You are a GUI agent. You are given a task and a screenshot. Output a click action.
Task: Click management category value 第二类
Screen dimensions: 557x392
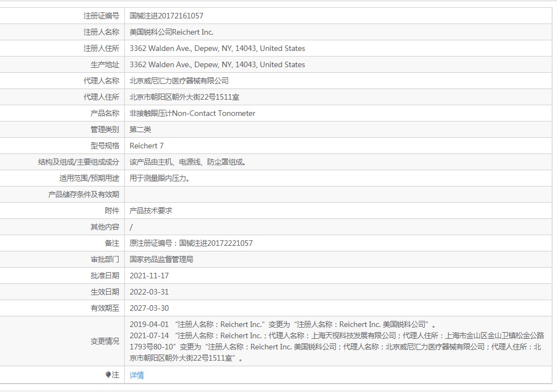click(141, 129)
